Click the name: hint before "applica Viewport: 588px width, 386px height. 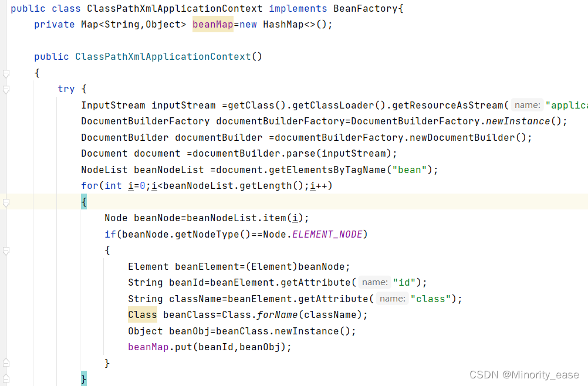click(527, 106)
